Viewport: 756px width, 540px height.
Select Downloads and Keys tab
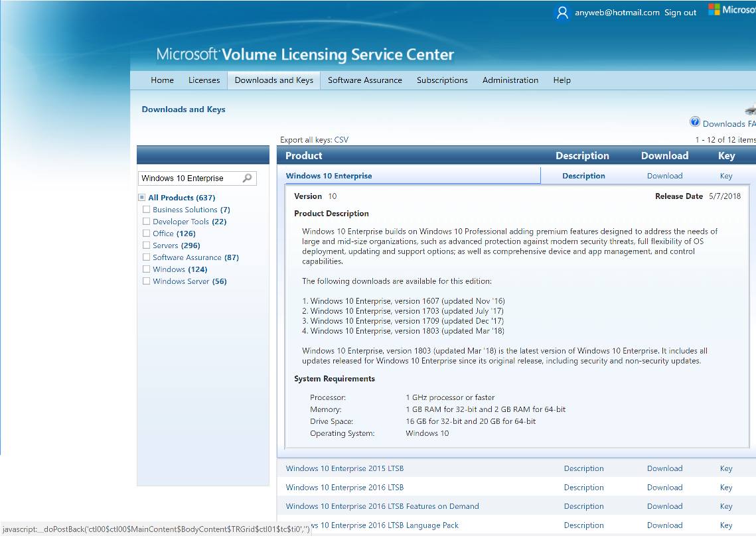click(274, 80)
